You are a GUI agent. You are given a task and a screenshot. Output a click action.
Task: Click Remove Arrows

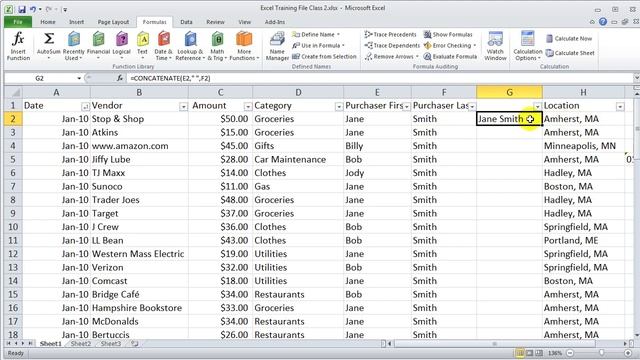tap(392, 57)
